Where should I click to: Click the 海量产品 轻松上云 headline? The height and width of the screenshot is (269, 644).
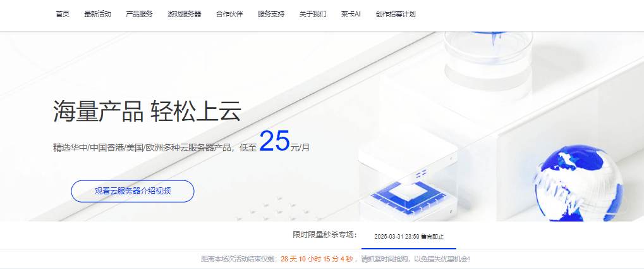coord(147,111)
